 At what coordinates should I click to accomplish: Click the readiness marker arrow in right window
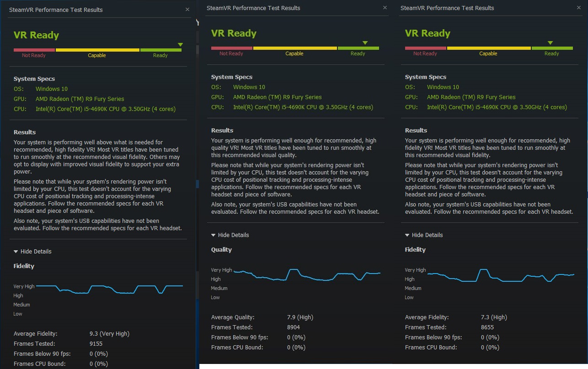tap(550, 43)
